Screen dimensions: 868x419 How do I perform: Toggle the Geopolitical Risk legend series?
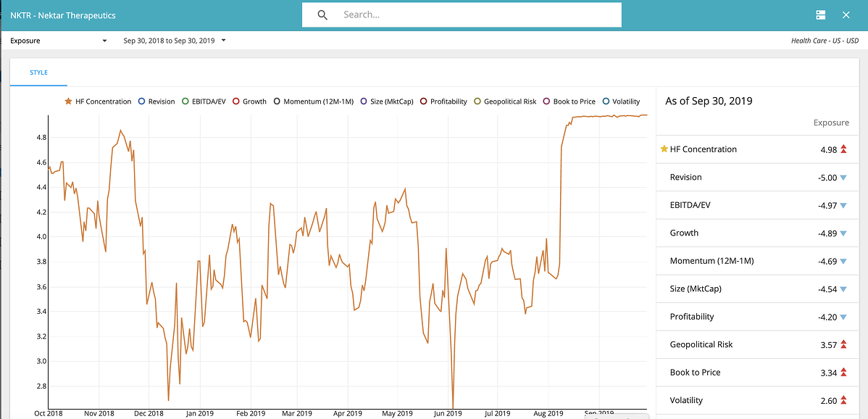click(x=505, y=101)
